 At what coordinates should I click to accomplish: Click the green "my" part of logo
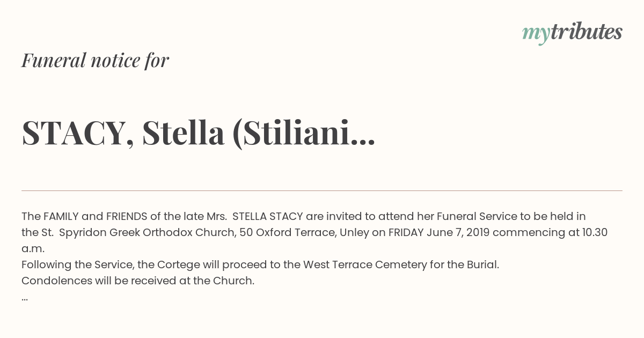tap(536, 35)
